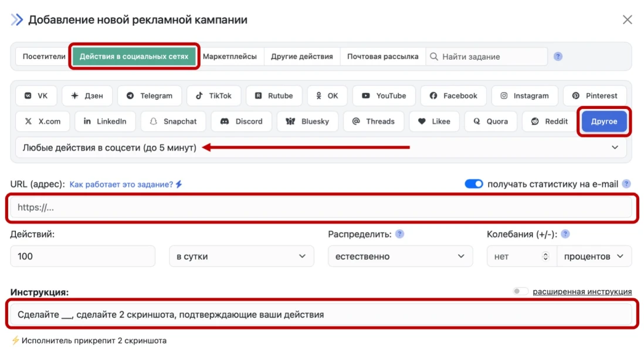Pick the Reddit network button

550,121
